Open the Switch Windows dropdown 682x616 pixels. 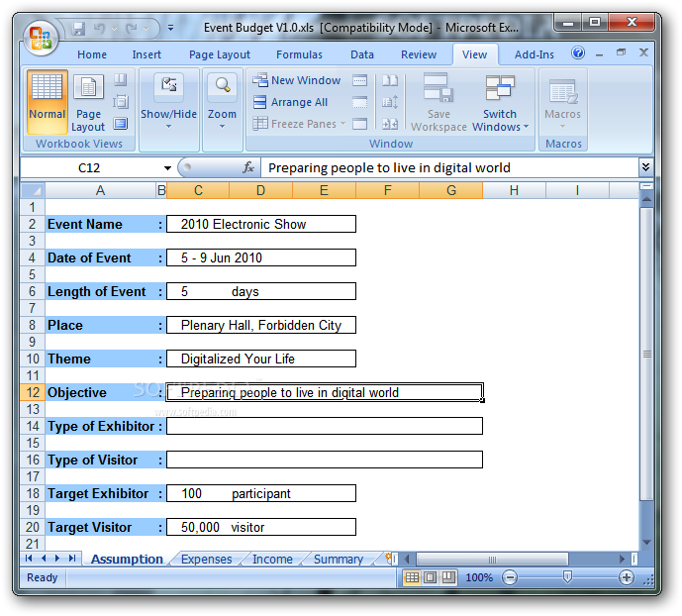click(500, 102)
